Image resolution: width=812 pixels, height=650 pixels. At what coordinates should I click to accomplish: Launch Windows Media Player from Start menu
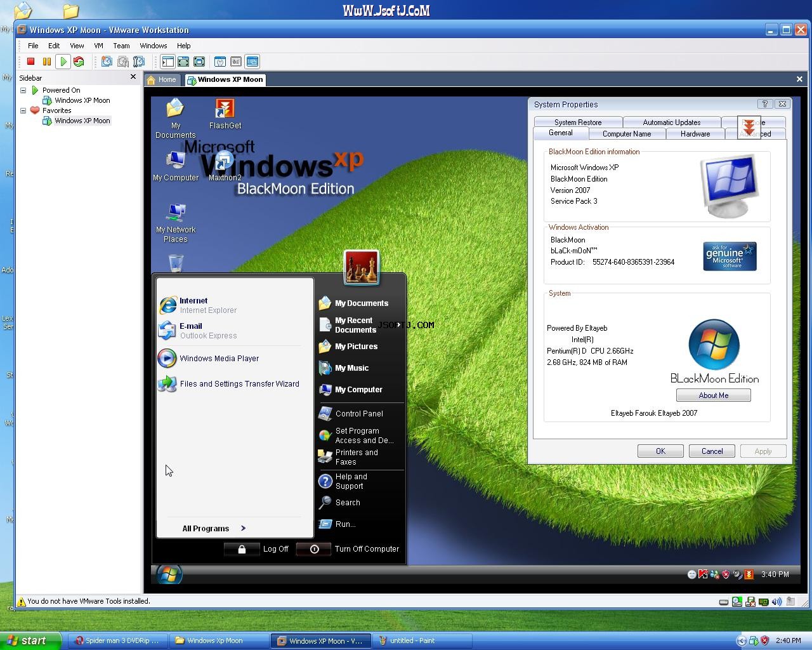(x=230, y=359)
